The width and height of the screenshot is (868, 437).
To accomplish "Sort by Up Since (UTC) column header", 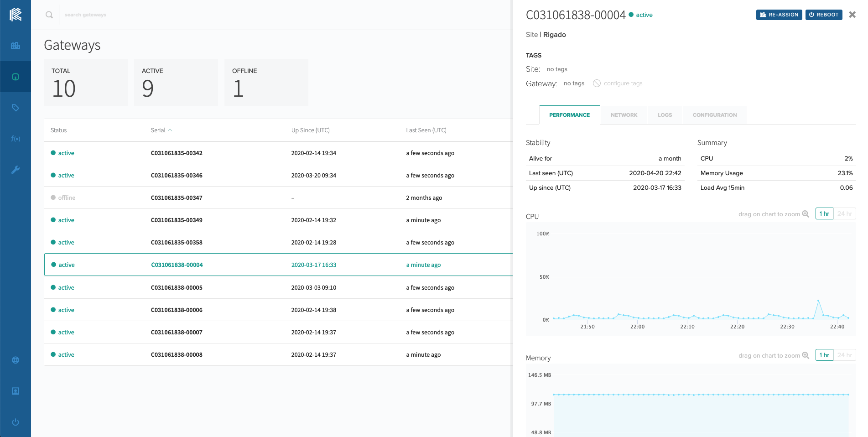I will [310, 130].
